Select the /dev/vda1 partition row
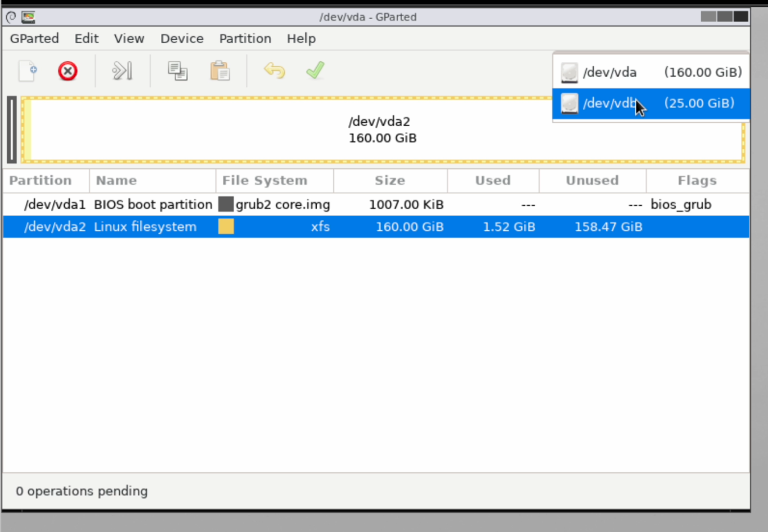Screen dimensions: 768x532 coord(376,204)
